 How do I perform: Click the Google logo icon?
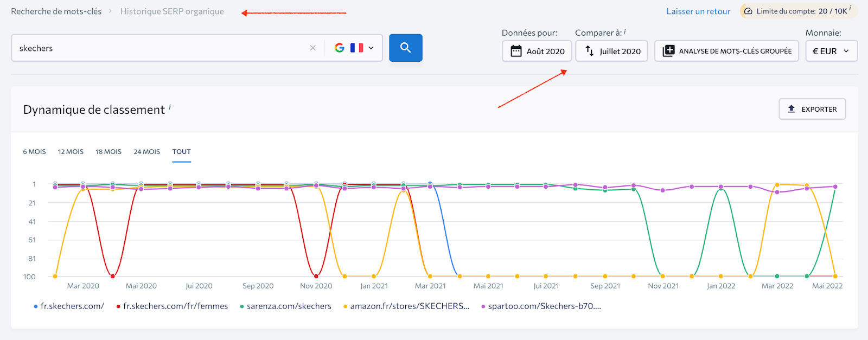pyautogui.click(x=340, y=48)
